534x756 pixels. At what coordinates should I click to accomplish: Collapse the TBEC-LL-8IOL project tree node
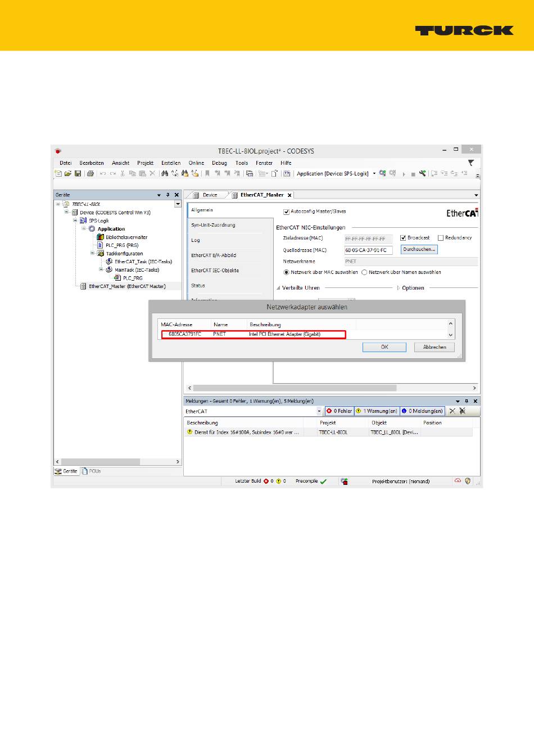[x=58, y=204]
